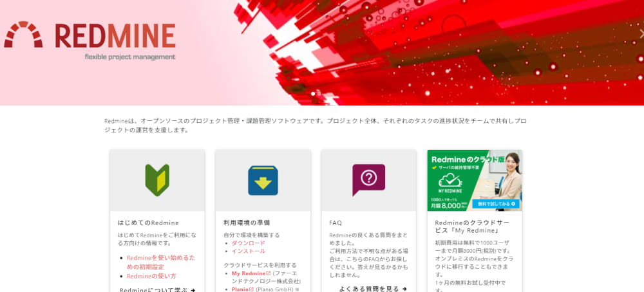644x292 pixels.
Task: Open the Redmineの使い方 link
Action: tap(151, 276)
